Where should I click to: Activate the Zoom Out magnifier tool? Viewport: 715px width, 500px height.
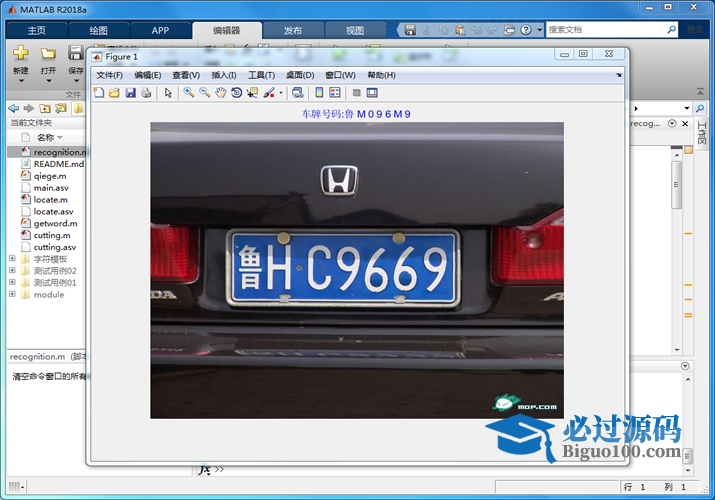tap(205, 93)
